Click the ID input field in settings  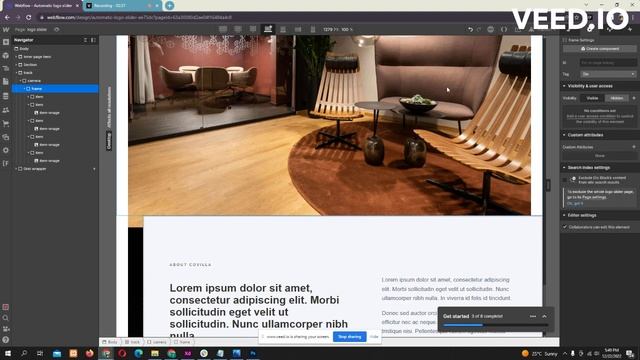pyautogui.click(x=608, y=62)
